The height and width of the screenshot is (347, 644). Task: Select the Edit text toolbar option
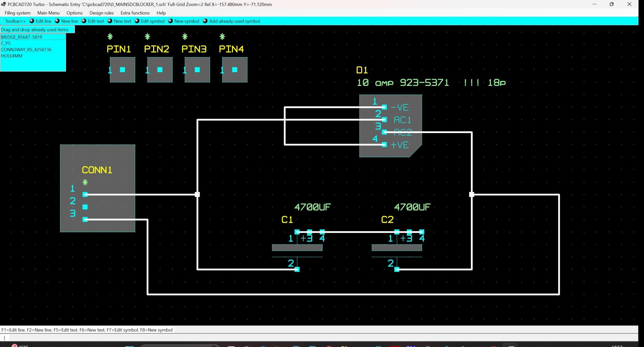[93, 21]
